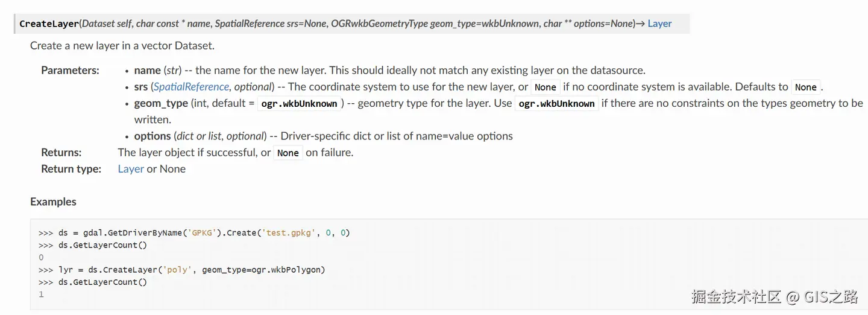
Task: Click the Examples heading
Action: click(53, 202)
